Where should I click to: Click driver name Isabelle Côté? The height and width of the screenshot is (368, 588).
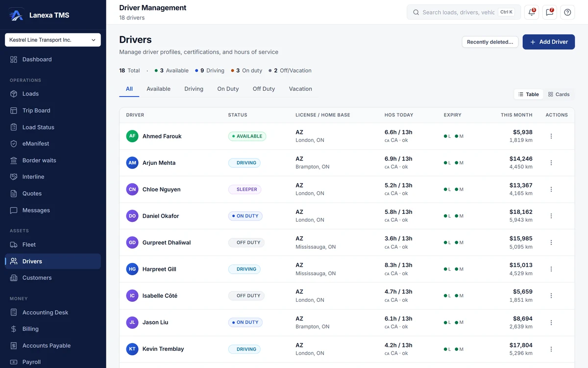click(x=160, y=296)
